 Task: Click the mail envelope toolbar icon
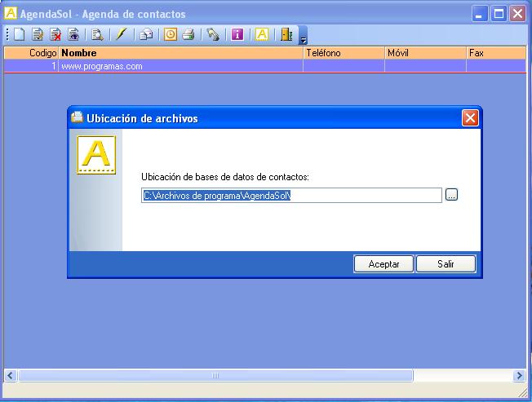point(146,34)
